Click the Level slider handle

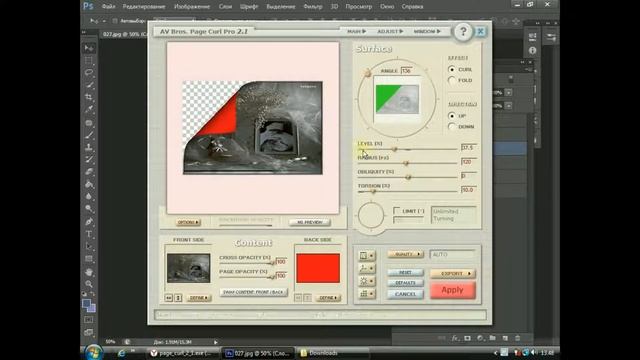(x=394, y=149)
